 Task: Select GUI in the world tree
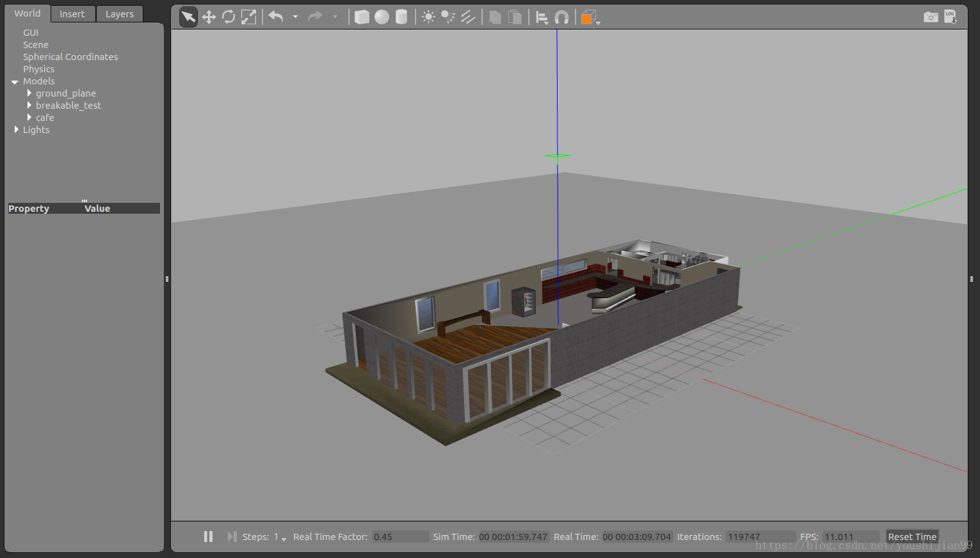[31, 33]
